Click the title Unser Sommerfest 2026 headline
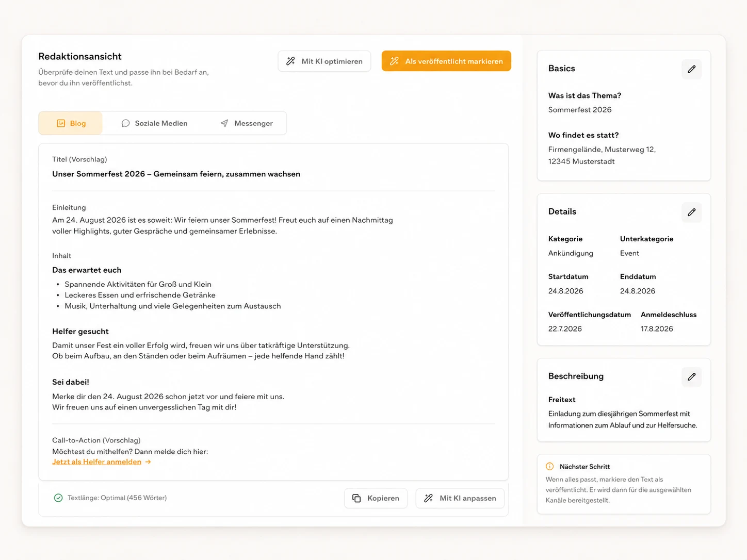747x560 pixels. (176, 174)
